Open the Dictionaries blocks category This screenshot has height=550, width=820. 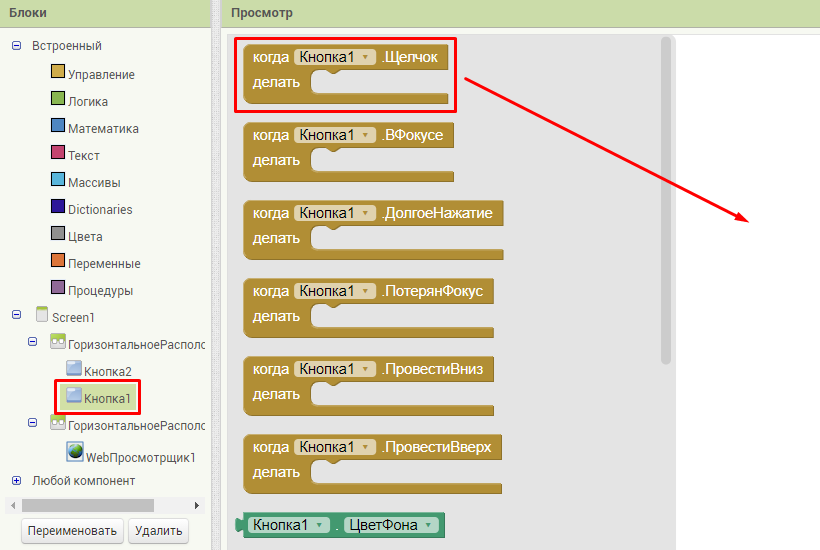(x=99, y=209)
